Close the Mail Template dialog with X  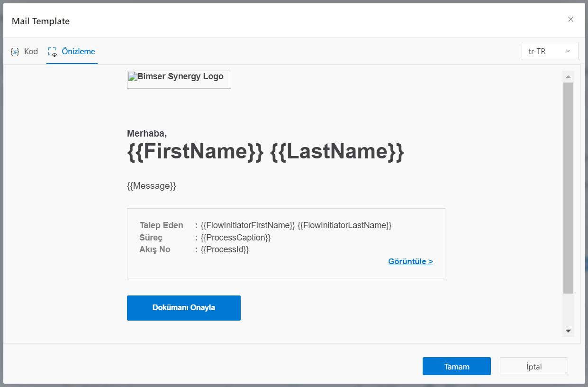point(570,19)
